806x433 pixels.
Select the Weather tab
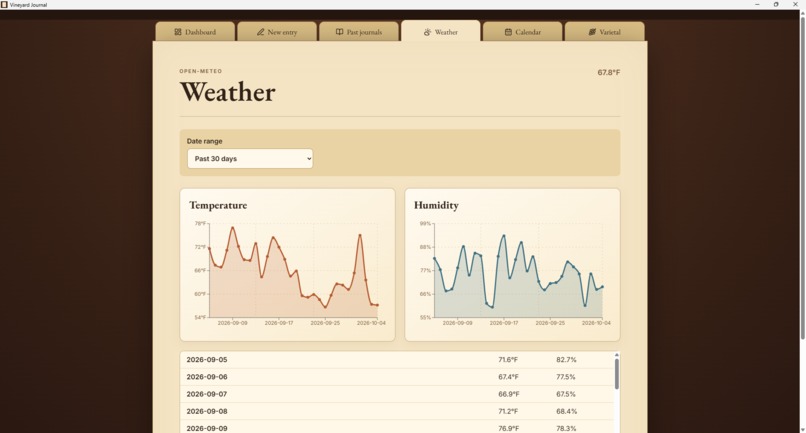441,31
